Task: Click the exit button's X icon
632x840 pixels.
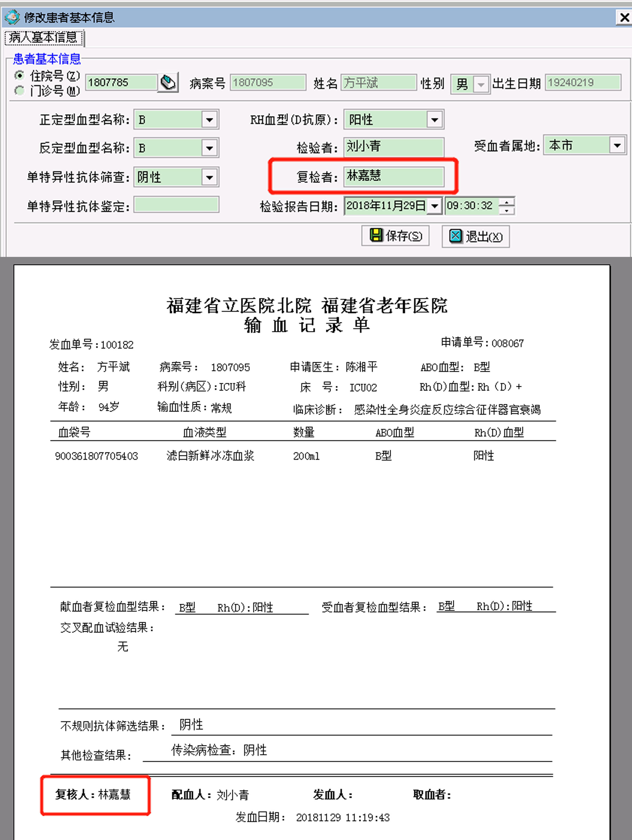Action: (x=455, y=236)
